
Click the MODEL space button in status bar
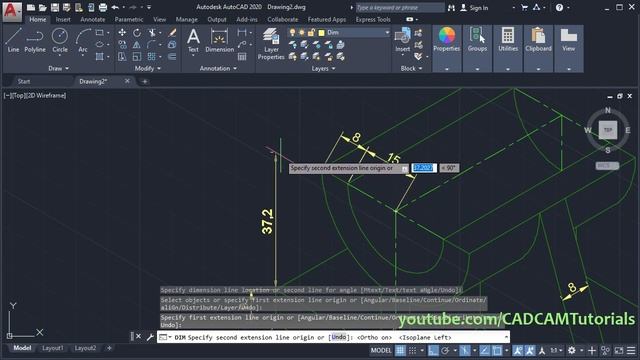tap(381, 351)
